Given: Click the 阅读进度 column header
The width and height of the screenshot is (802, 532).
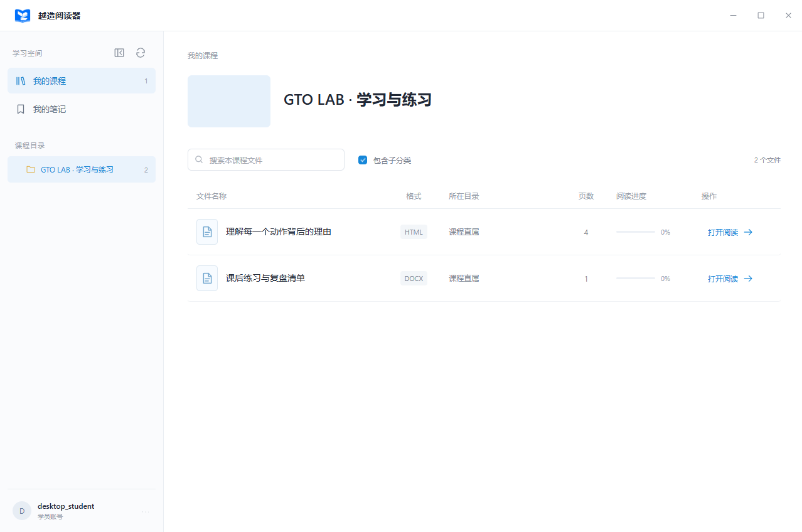Looking at the screenshot, I should point(631,196).
